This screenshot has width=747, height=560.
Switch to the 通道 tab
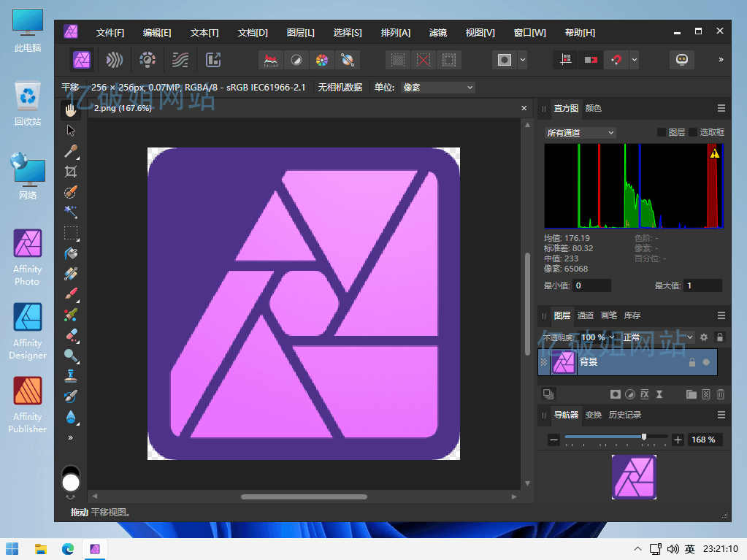586,315
